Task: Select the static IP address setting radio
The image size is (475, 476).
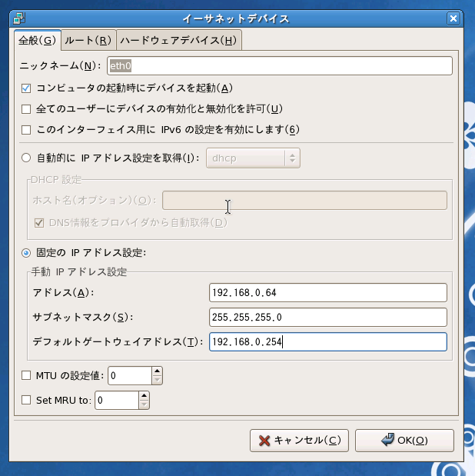Action: [26, 253]
